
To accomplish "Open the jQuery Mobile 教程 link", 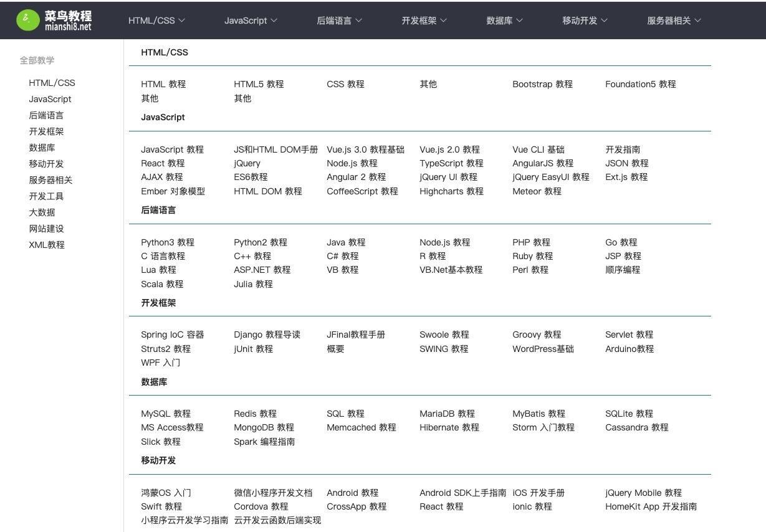I will coord(643,493).
